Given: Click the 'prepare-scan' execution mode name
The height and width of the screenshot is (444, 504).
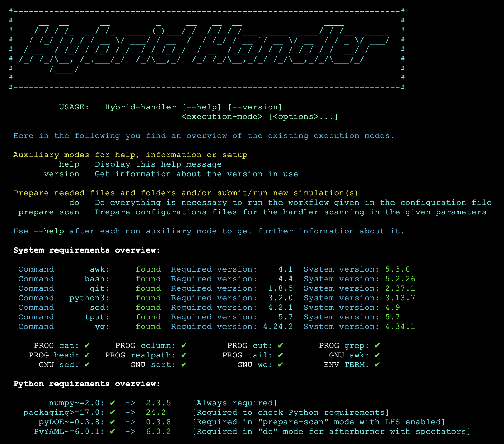Looking at the screenshot, I should tap(49, 212).
